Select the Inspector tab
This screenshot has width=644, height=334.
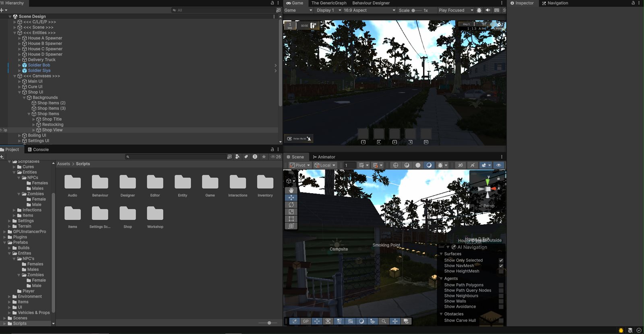click(x=522, y=3)
